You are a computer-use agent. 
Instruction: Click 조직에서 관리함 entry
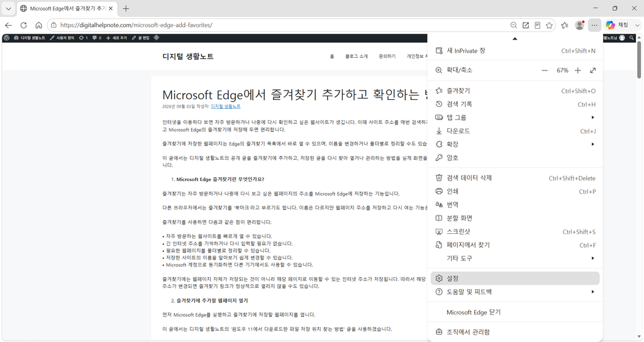point(515,332)
